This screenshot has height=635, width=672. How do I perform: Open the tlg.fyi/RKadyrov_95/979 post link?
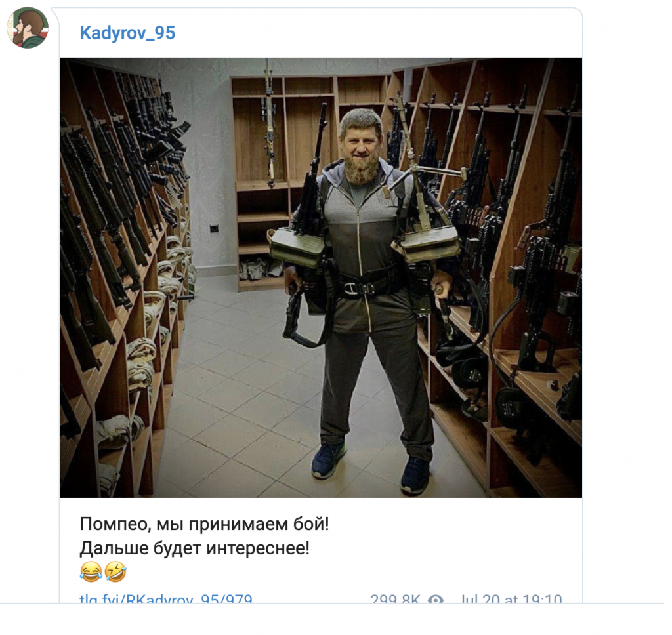coord(166,598)
